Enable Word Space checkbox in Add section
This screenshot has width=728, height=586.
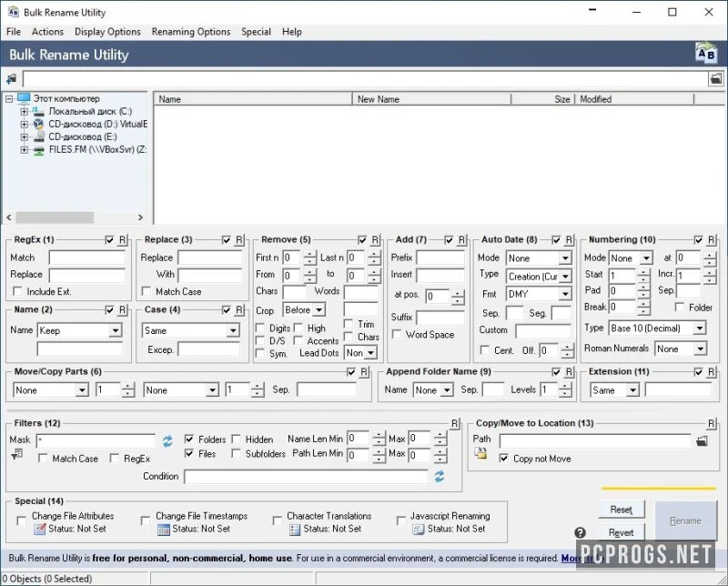(397, 334)
